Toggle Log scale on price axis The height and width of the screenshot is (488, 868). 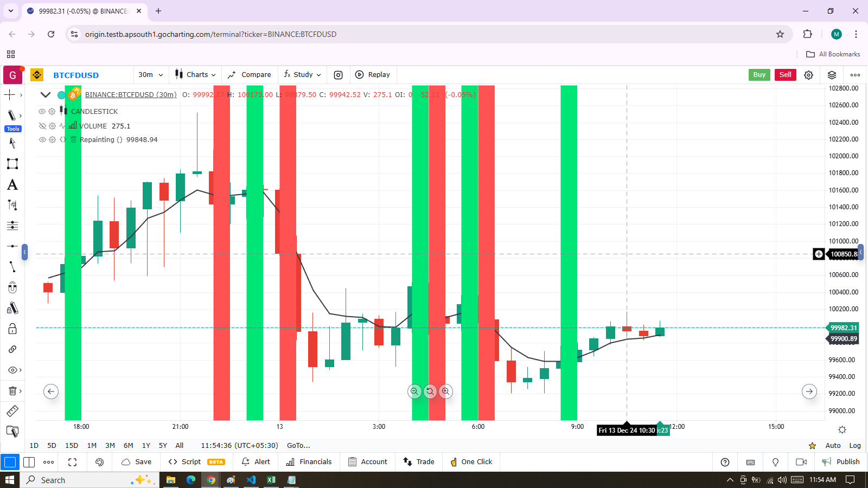pyautogui.click(x=855, y=445)
